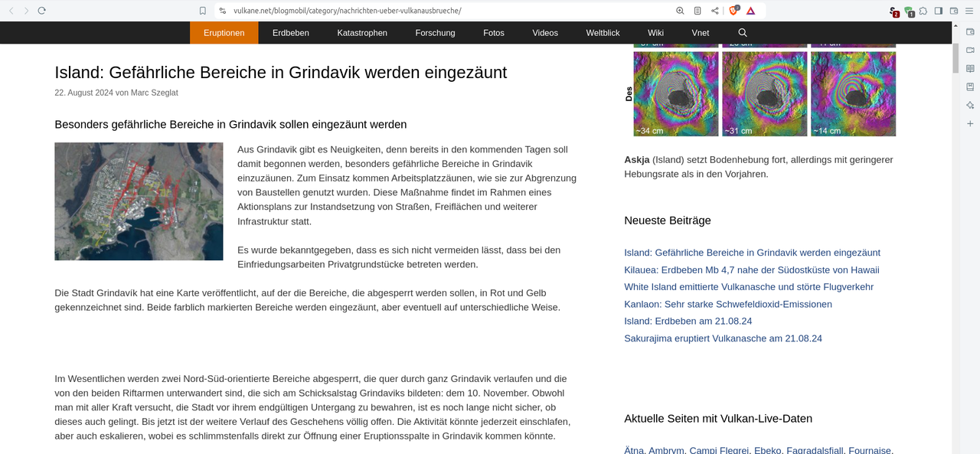Open green shield extension with badge 1
The height and width of the screenshot is (454, 980).
pos(909,11)
